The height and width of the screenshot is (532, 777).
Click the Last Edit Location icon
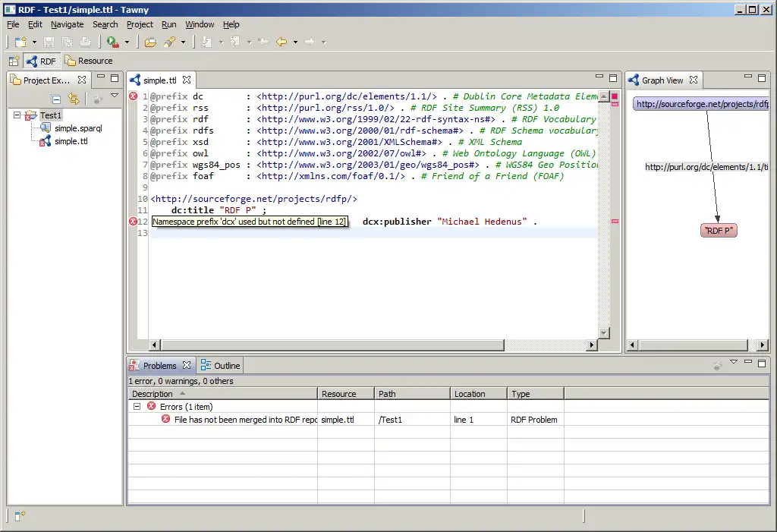pos(263,42)
